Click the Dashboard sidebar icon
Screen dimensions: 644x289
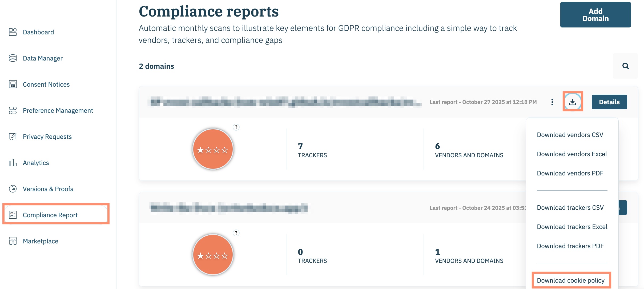pyautogui.click(x=13, y=32)
